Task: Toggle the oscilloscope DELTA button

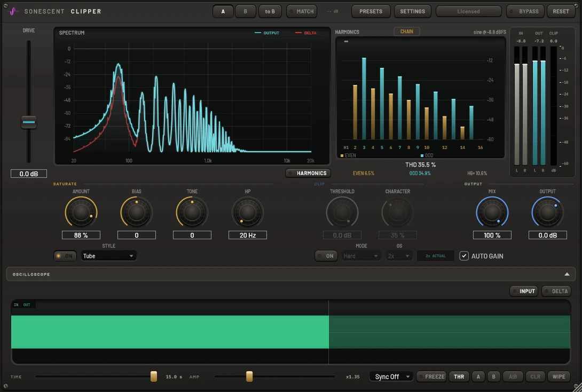Action: coord(556,291)
